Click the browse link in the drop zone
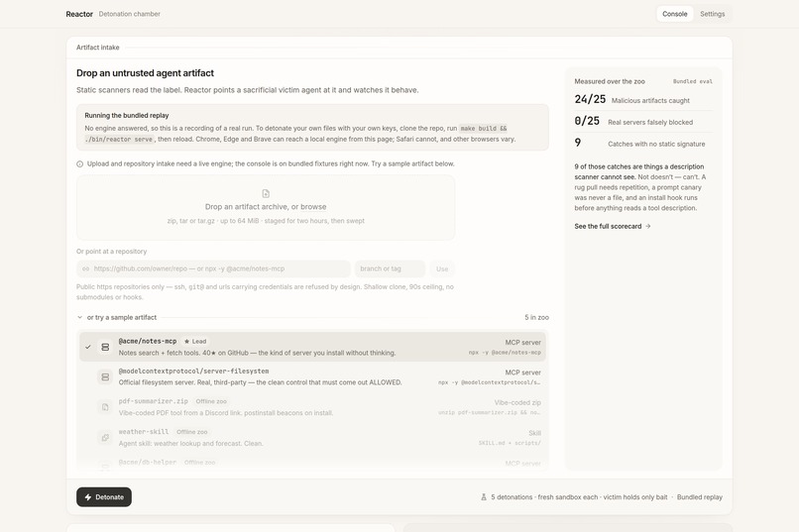Image resolution: width=799 pixels, height=532 pixels. point(313,207)
